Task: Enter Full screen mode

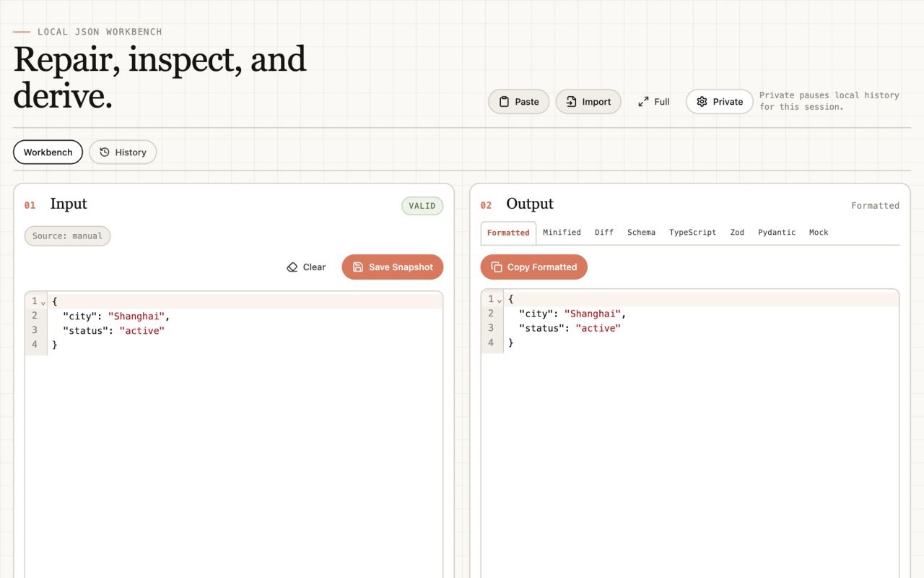Action: 654,102
